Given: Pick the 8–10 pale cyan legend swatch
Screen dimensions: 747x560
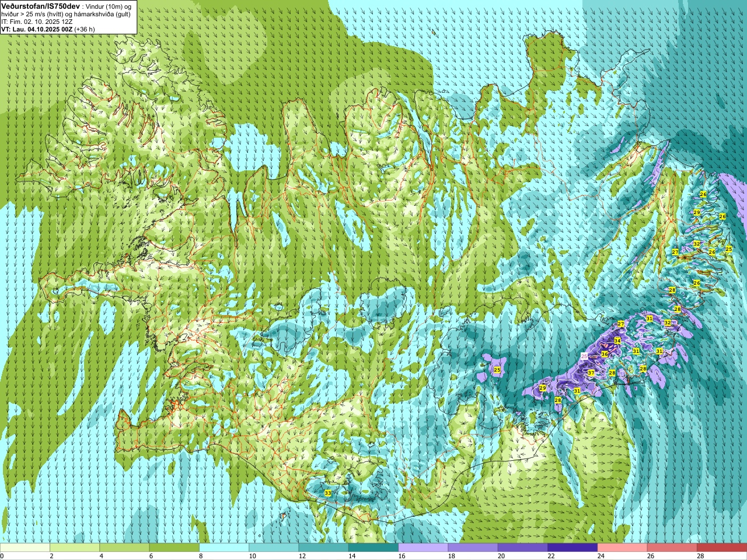Looking at the screenshot, I should coord(224,548).
